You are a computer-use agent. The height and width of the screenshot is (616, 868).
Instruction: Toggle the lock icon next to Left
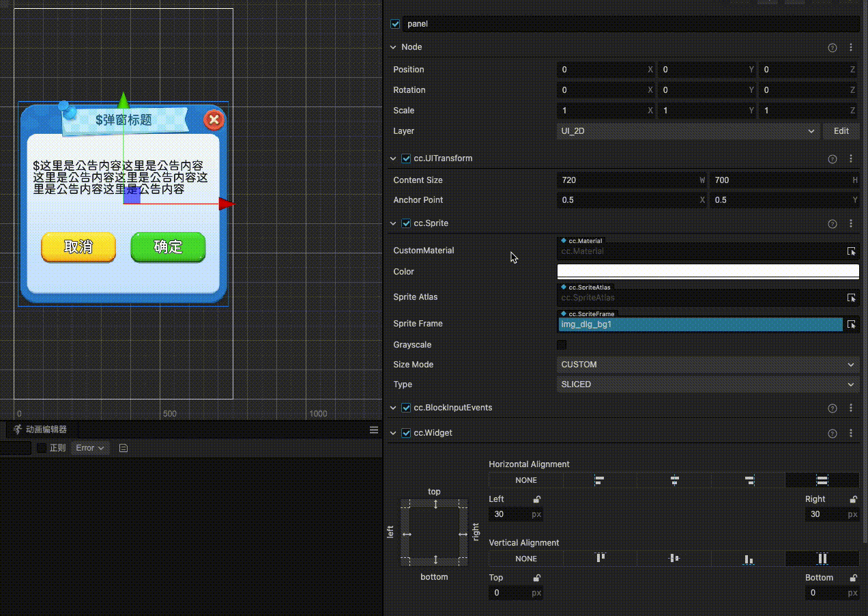point(537,499)
